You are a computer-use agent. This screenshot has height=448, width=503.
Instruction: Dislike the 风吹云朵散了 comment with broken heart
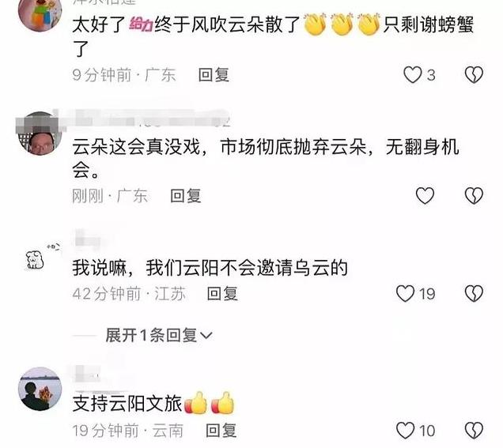pos(474,75)
